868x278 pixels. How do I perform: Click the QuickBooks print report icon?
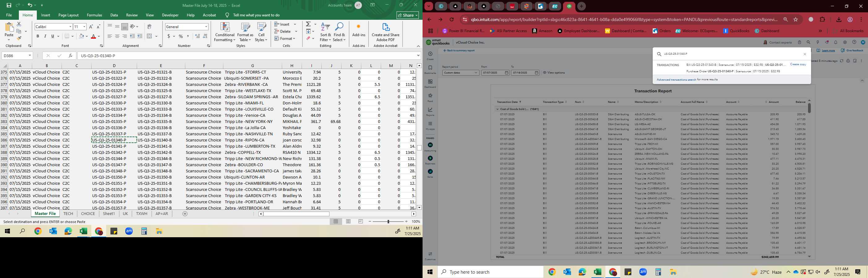[x=848, y=61]
